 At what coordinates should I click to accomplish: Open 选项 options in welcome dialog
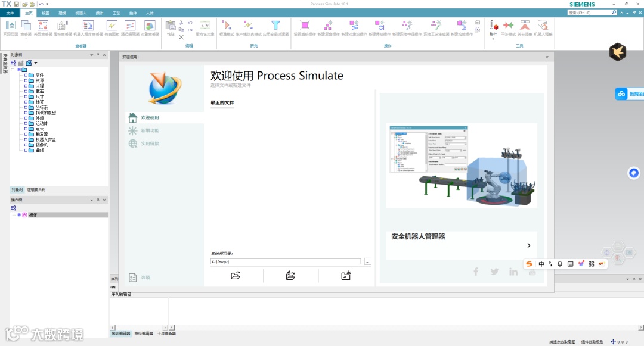point(140,278)
